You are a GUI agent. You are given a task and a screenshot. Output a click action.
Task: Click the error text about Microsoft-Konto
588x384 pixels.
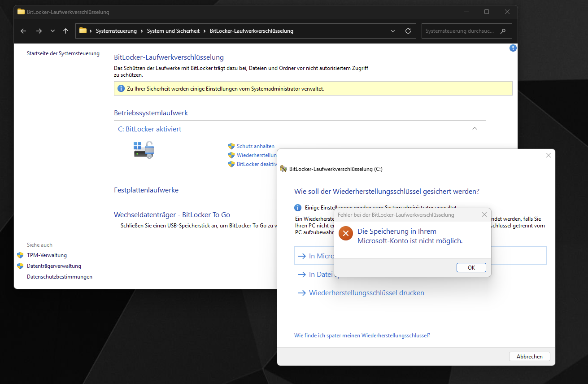point(410,236)
